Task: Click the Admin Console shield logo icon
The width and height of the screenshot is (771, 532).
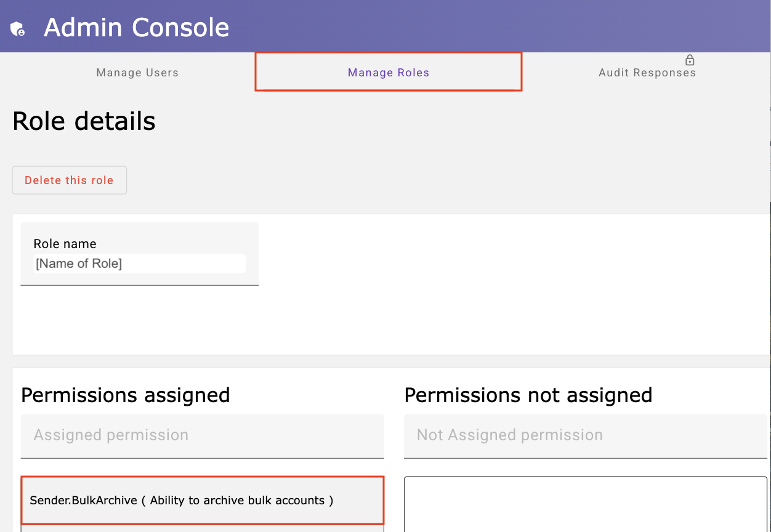Action: [17, 28]
